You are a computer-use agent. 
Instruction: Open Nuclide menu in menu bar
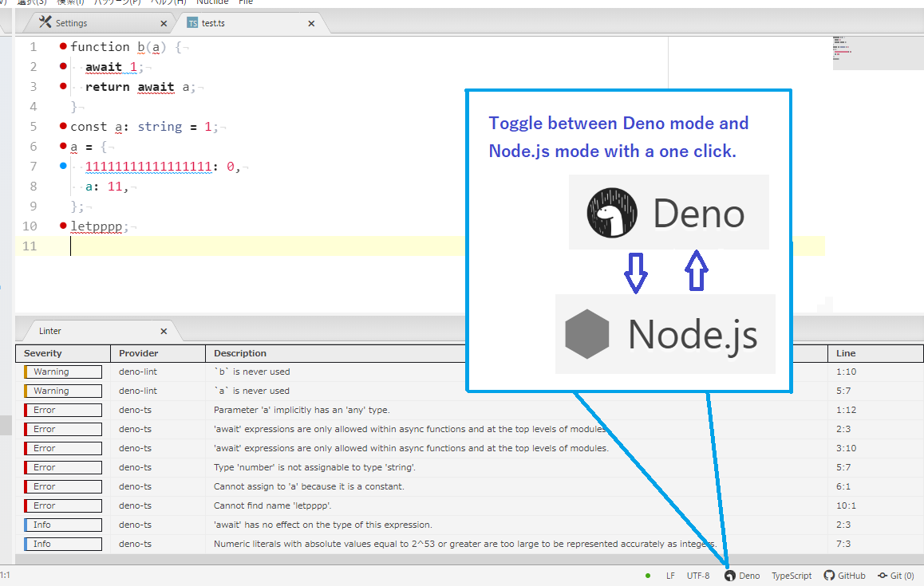coord(212,2)
